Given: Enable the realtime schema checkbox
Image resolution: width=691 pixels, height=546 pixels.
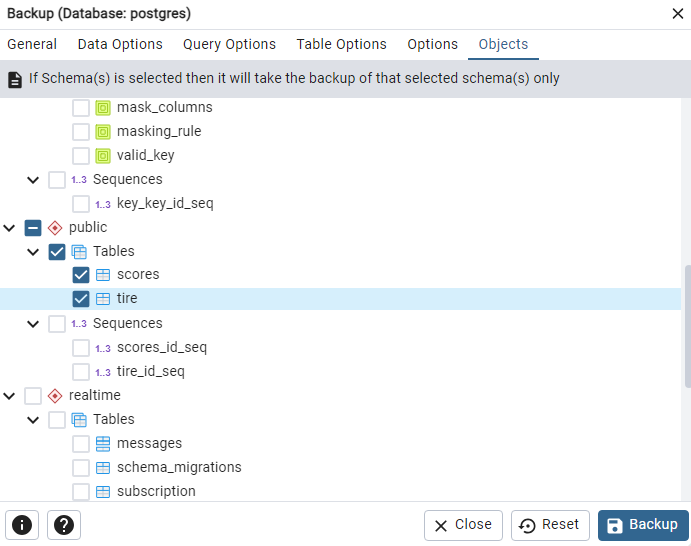Looking at the screenshot, I should click(33, 396).
